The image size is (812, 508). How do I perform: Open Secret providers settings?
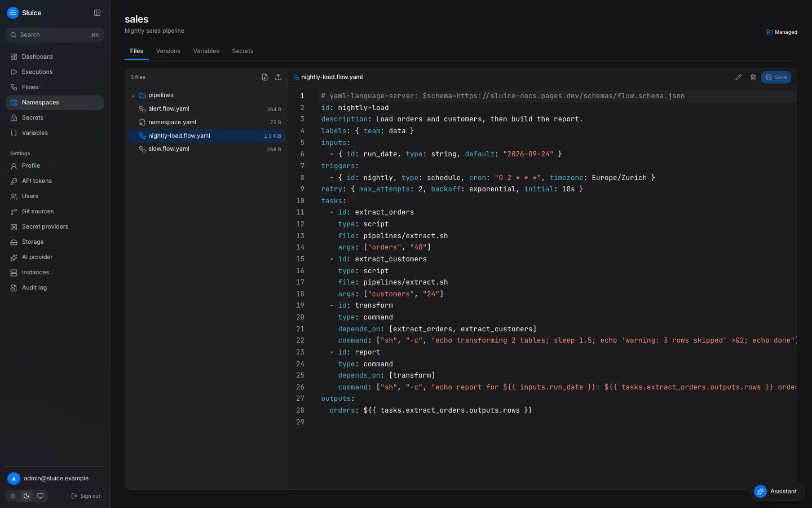click(x=55, y=226)
